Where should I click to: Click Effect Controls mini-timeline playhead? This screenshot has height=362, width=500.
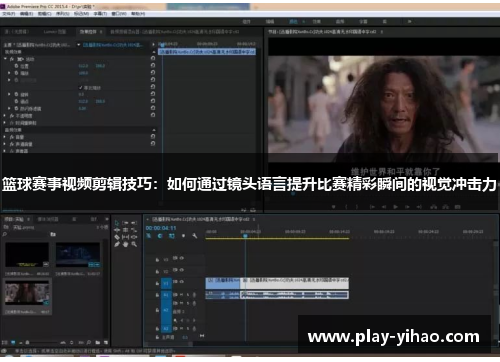[162, 44]
